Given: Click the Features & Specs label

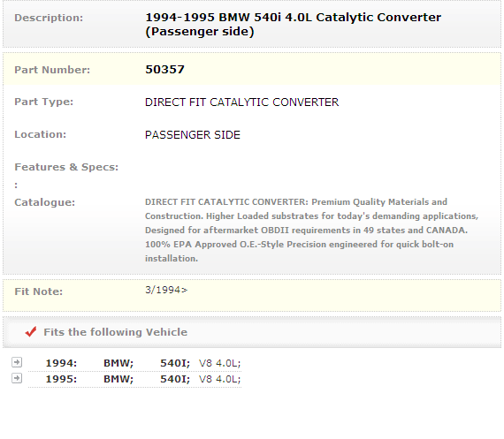Looking at the screenshot, I should (x=66, y=167).
